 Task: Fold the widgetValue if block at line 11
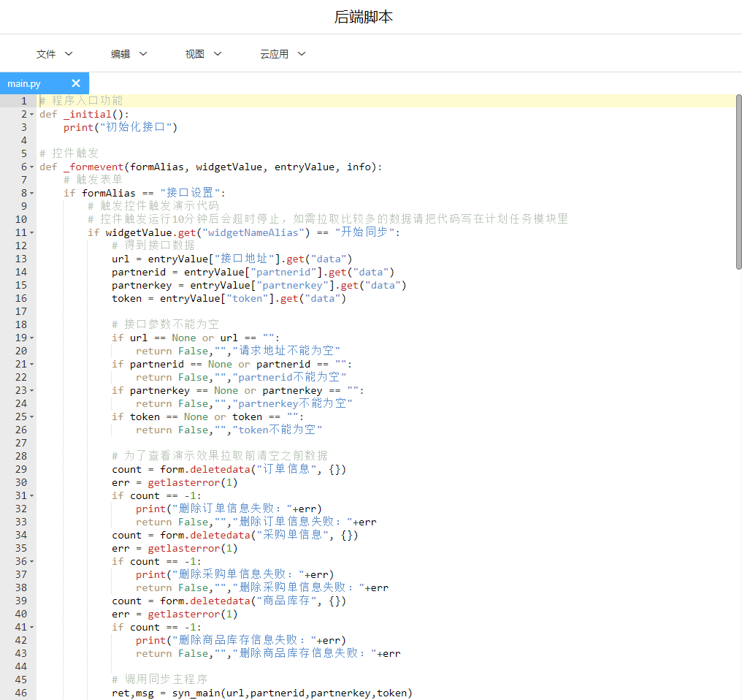[32, 233]
